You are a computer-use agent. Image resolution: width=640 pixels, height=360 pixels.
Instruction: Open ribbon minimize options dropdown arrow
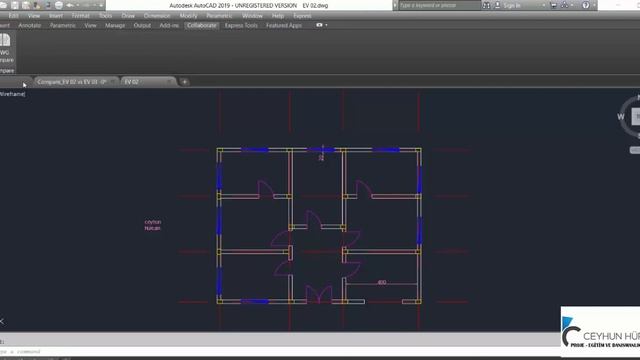[x=326, y=25]
